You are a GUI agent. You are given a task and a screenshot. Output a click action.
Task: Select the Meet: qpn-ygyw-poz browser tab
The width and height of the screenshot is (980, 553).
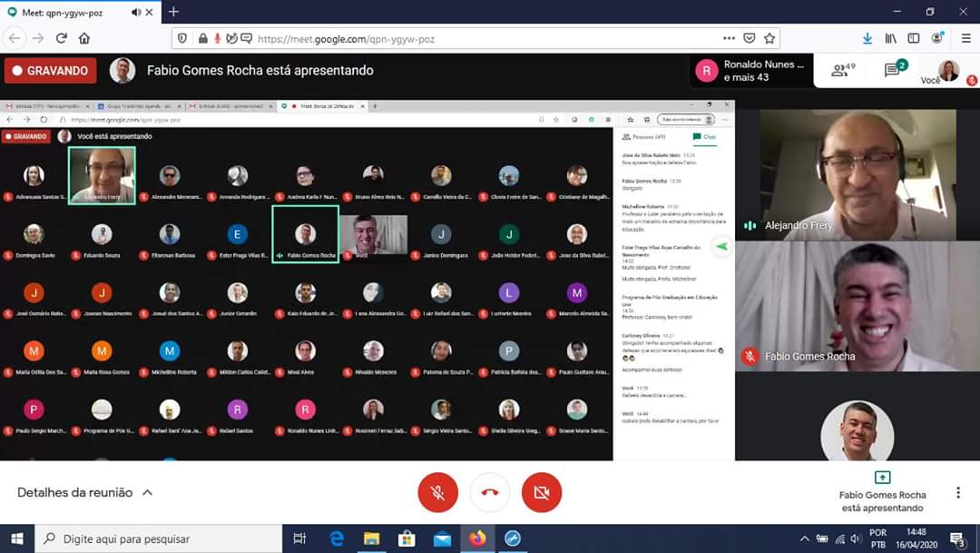(x=73, y=12)
